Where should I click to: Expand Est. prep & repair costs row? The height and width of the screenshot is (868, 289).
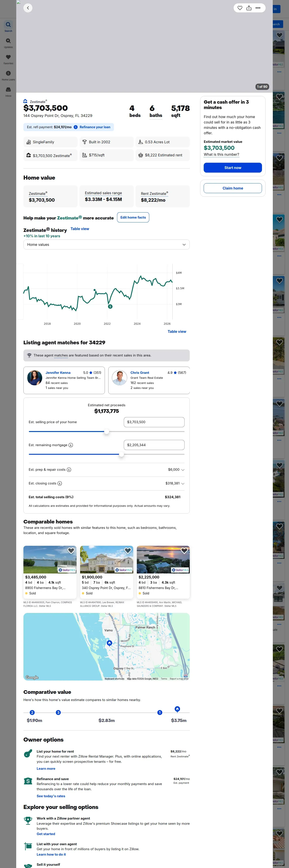183,470
